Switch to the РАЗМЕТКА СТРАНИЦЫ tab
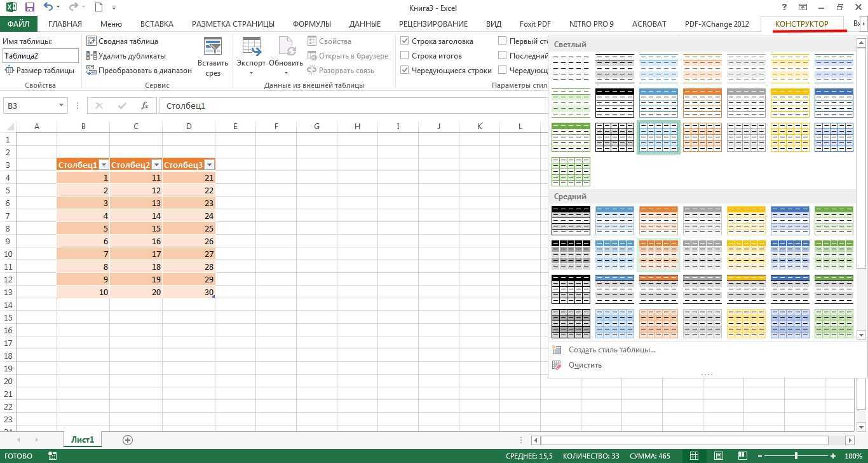Image resolution: width=868 pixels, height=463 pixels. (x=233, y=24)
